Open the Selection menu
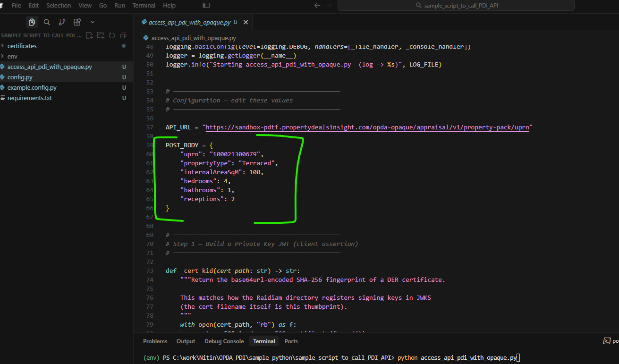The height and width of the screenshot is (364, 619). tap(59, 6)
